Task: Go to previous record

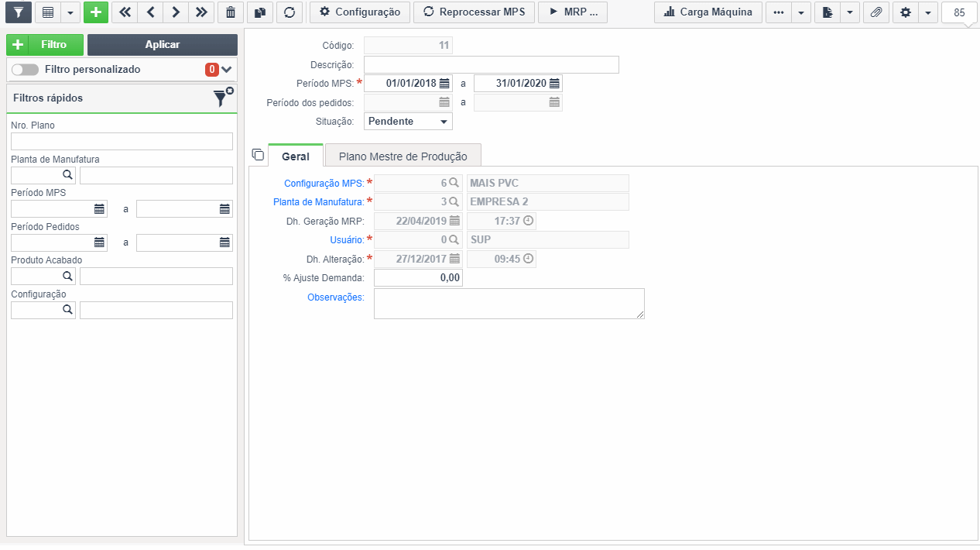Action: click(150, 12)
